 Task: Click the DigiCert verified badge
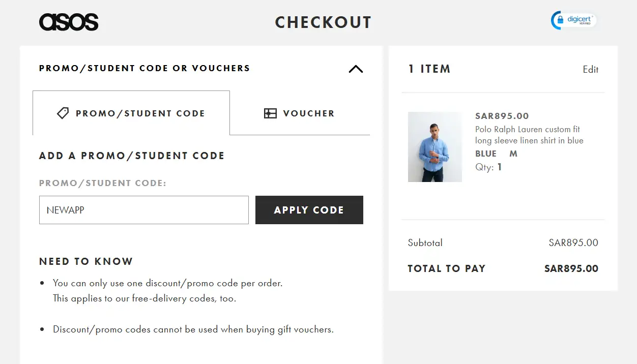pos(573,20)
